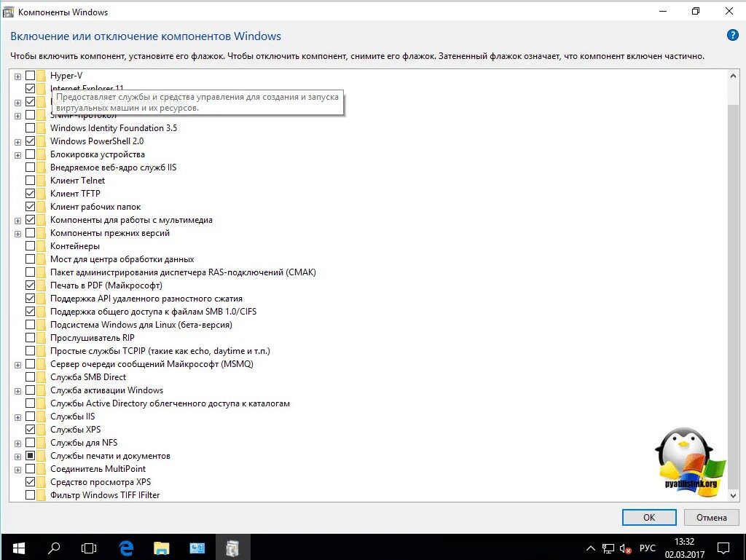Image resolution: width=746 pixels, height=560 pixels.
Task: Enable Подсистема Windows для Linux checkbox
Action: (x=30, y=325)
